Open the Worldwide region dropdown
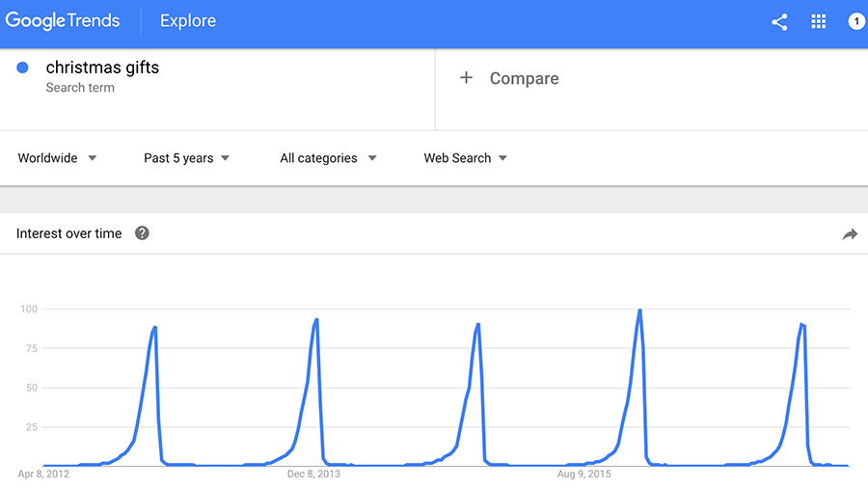 coord(57,158)
